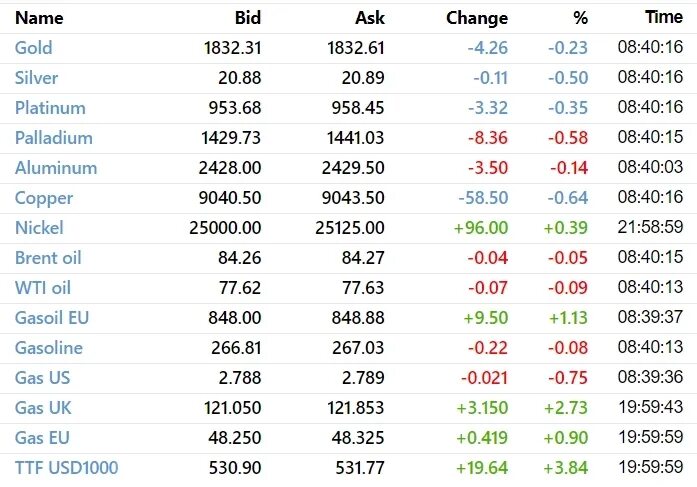Viewport: 697px width, 487px height.
Task: Open the TTF USD1000 link
Action: tap(67, 468)
